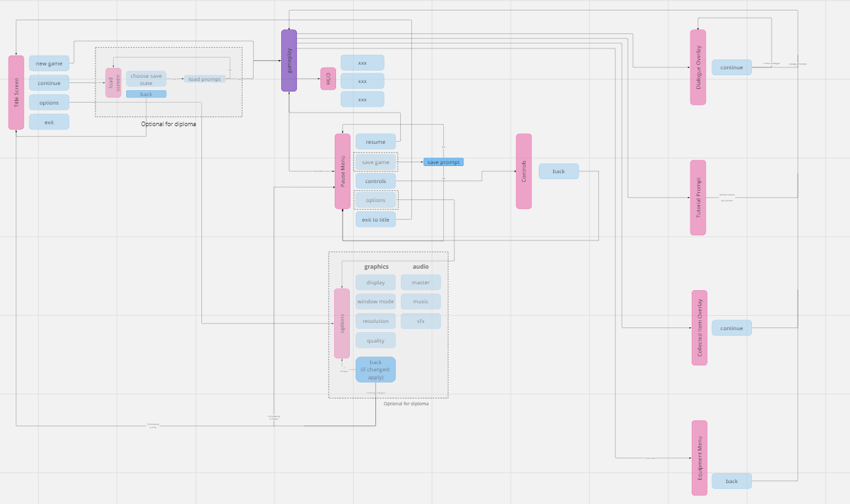This screenshot has height=504, width=850.
Task: Click 'back (if changed: apply)' box
Action: coord(376,370)
